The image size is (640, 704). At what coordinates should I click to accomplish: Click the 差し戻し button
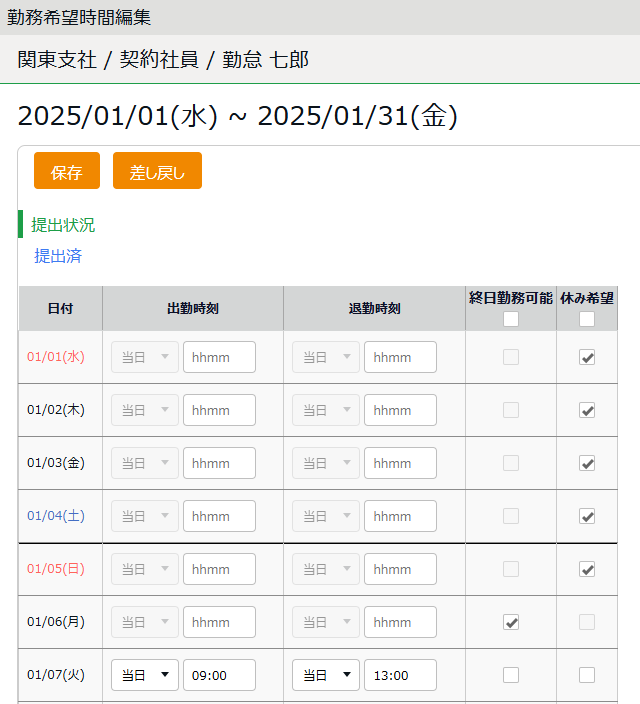pyautogui.click(x=157, y=171)
